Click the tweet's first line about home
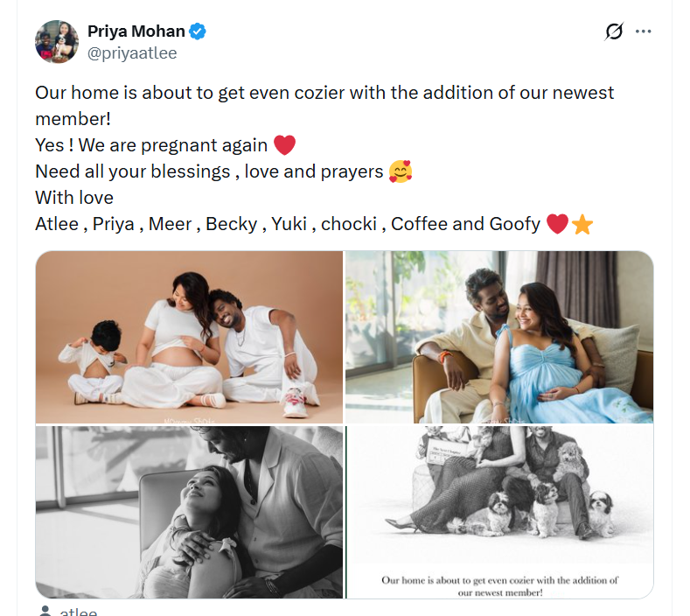Image resolution: width=690 pixels, height=616 pixels. 324,93
